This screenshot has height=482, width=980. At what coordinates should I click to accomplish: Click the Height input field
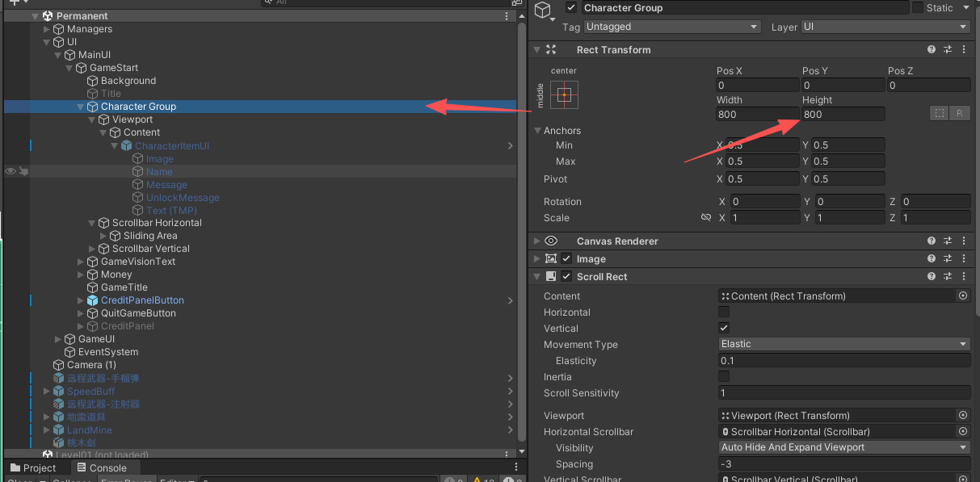843,115
